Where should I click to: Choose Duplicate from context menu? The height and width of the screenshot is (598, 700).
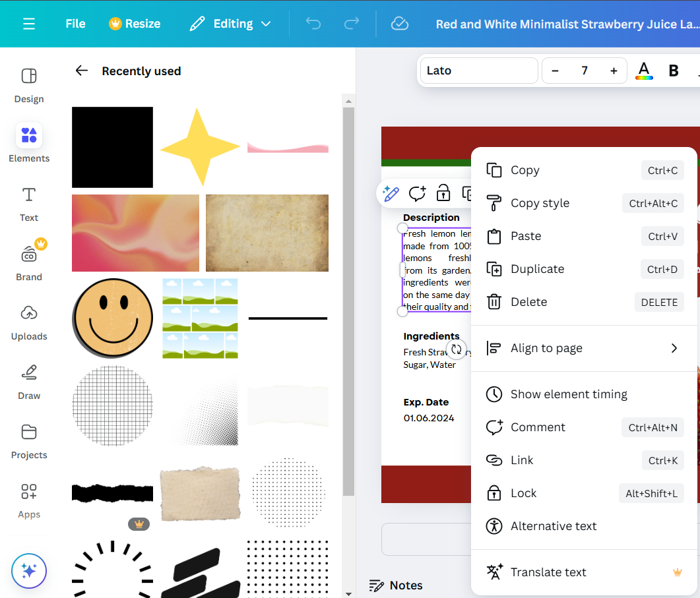[x=585, y=269]
